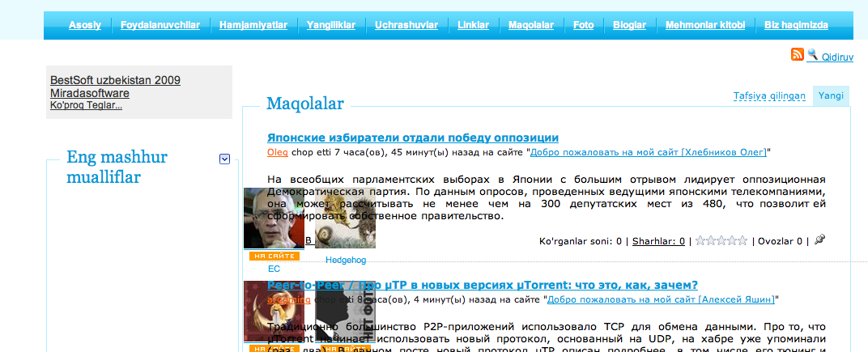Image resolution: width=868 pixels, height=352 pixels.
Task: Click the pin icon beside Ovozlar
Action: click(819, 240)
